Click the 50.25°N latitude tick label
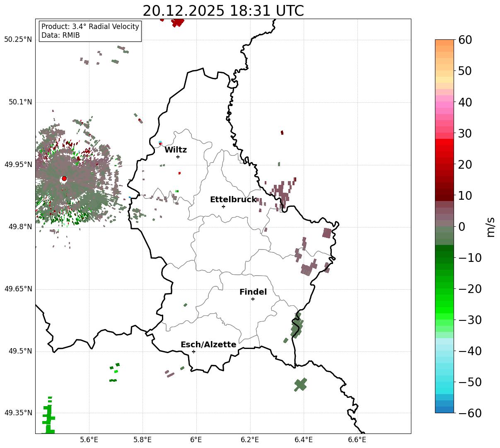The image size is (500, 448). click(18, 39)
